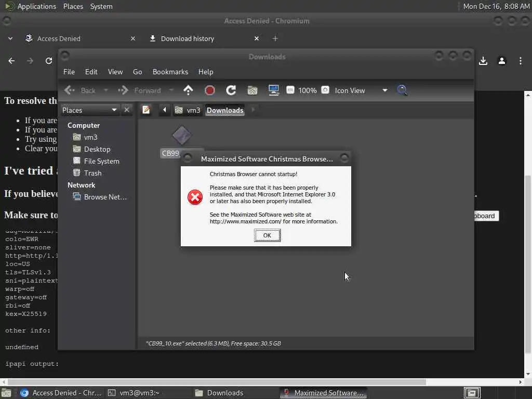Open the Icon View mode dropdown
The image size is (532, 399).
click(361, 90)
